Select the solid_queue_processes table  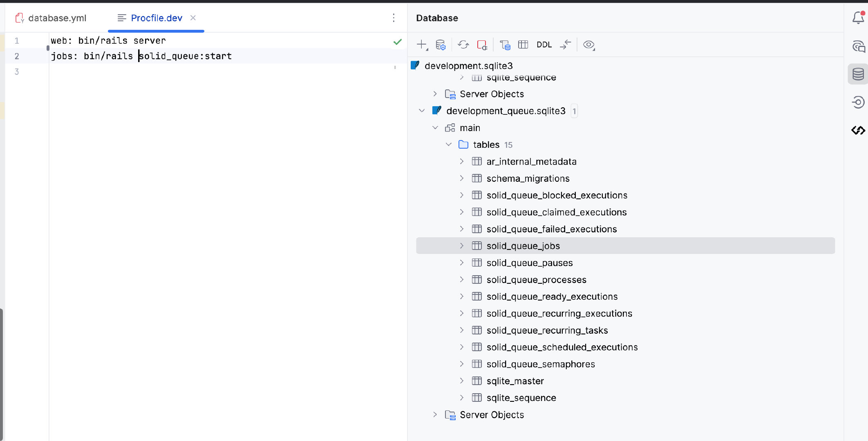click(x=536, y=280)
